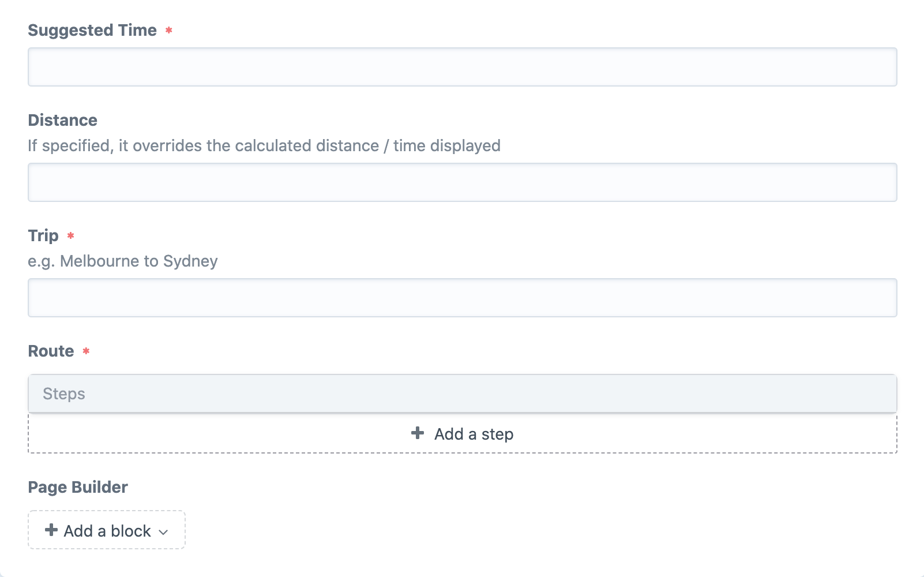Click the Distance override help text
The width and height of the screenshot is (924, 577).
(x=264, y=145)
